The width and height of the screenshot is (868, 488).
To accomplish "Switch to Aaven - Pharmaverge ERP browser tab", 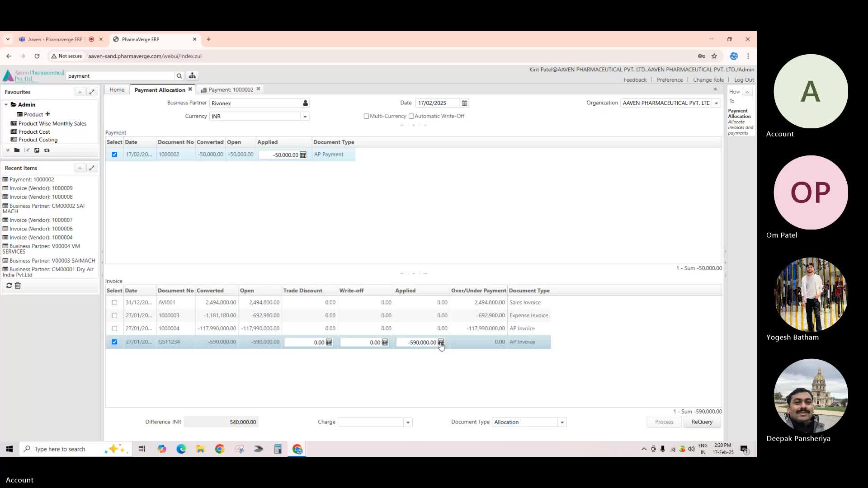I will click(55, 39).
